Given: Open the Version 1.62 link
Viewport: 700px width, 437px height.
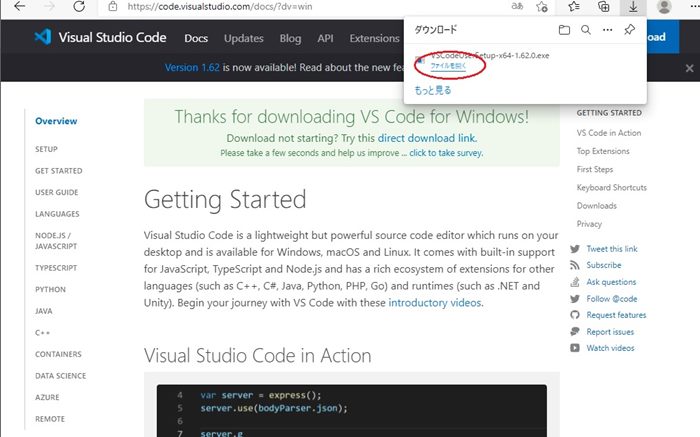Looking at the screenshot, I should 192,67.
